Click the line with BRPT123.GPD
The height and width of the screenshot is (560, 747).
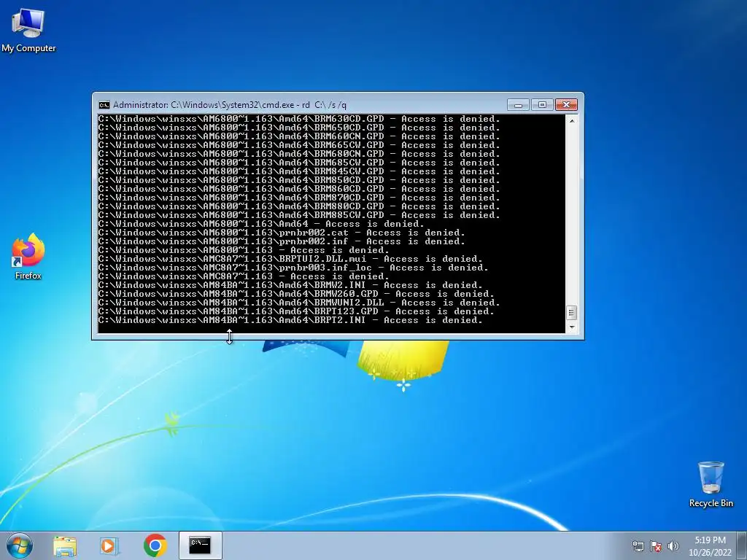click(x=296, y=311)
